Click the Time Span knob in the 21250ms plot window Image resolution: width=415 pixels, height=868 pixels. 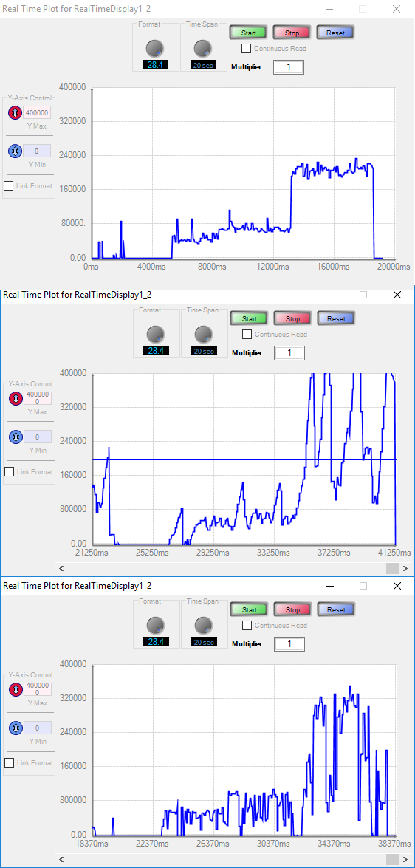point(204,334)
